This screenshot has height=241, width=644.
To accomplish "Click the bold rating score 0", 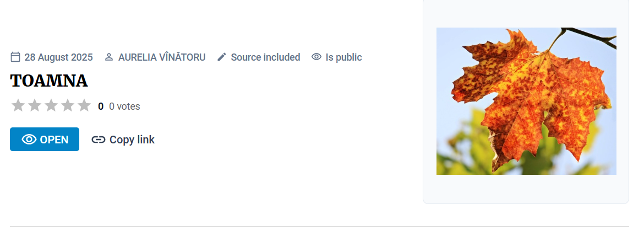I will (101, 106).
